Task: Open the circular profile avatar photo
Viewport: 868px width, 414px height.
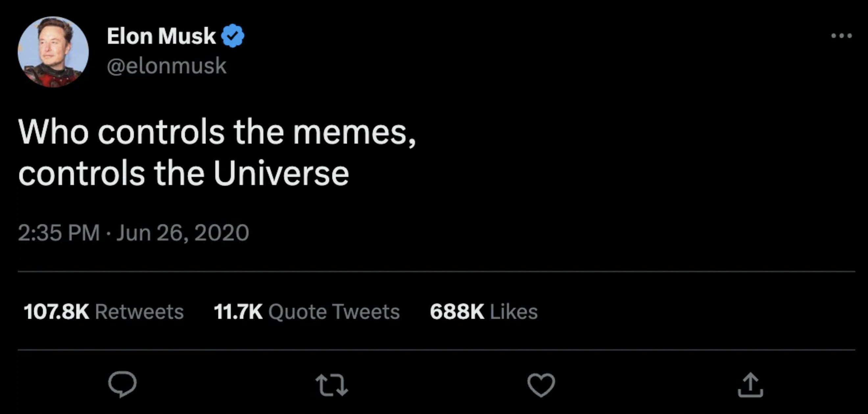Action: (53, 52)
